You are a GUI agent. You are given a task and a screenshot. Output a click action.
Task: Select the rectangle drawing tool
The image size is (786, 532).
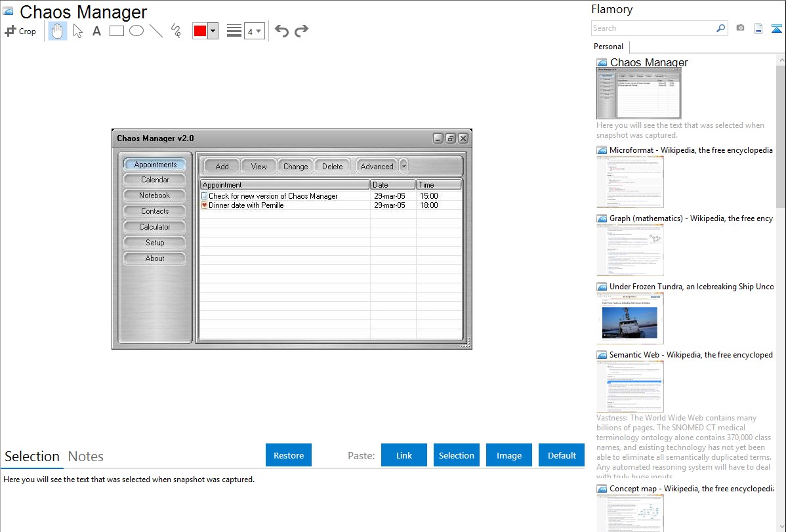(x=116, y=31)
